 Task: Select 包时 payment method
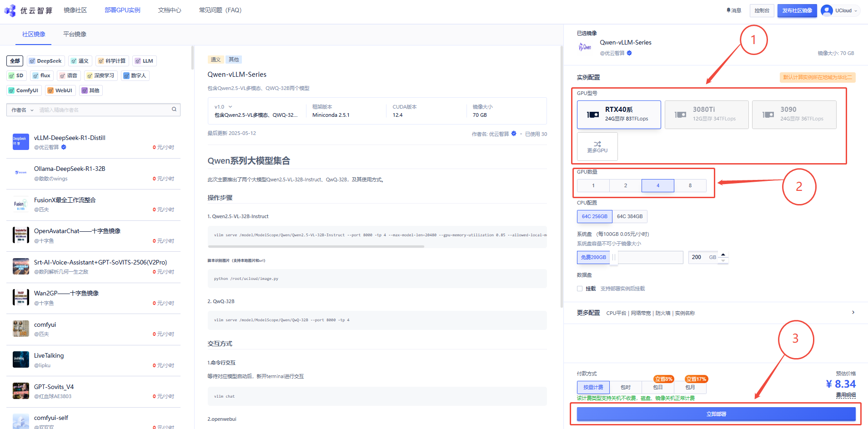point(626,387)
